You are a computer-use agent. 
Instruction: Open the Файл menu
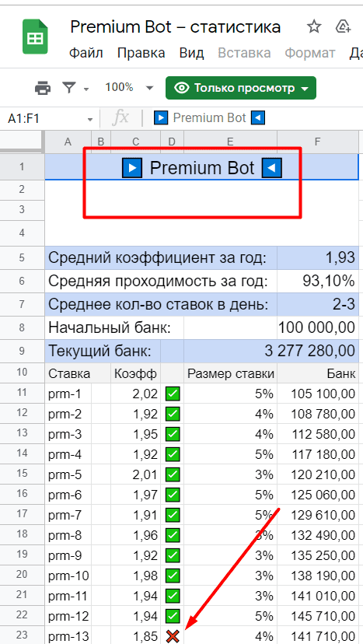86,53
